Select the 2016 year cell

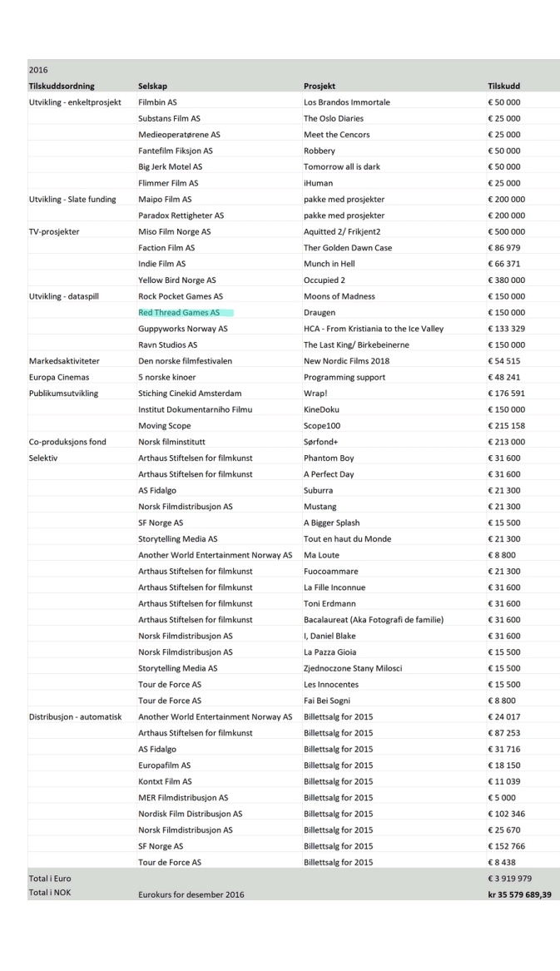[37, 70]
